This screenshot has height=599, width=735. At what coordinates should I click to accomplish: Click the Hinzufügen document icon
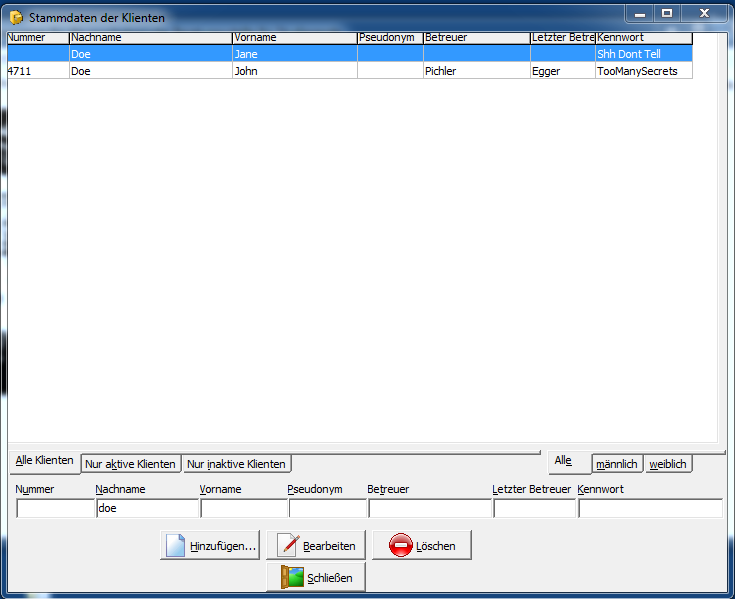tap(175, 546)
